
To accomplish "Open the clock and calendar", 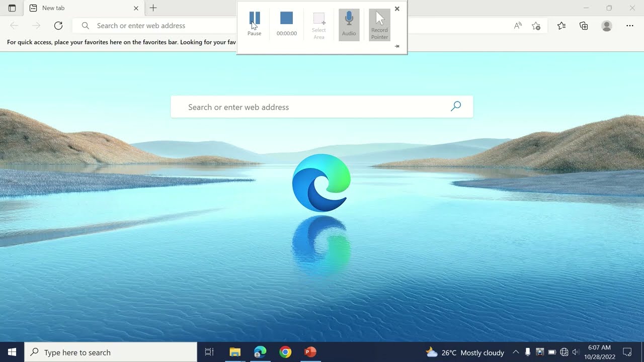I will [600, 352].
